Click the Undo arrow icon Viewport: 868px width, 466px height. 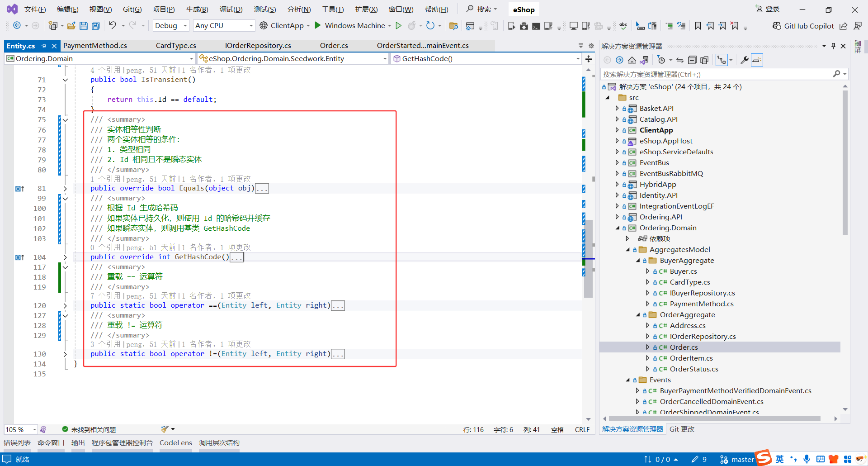tap(113, 25)
